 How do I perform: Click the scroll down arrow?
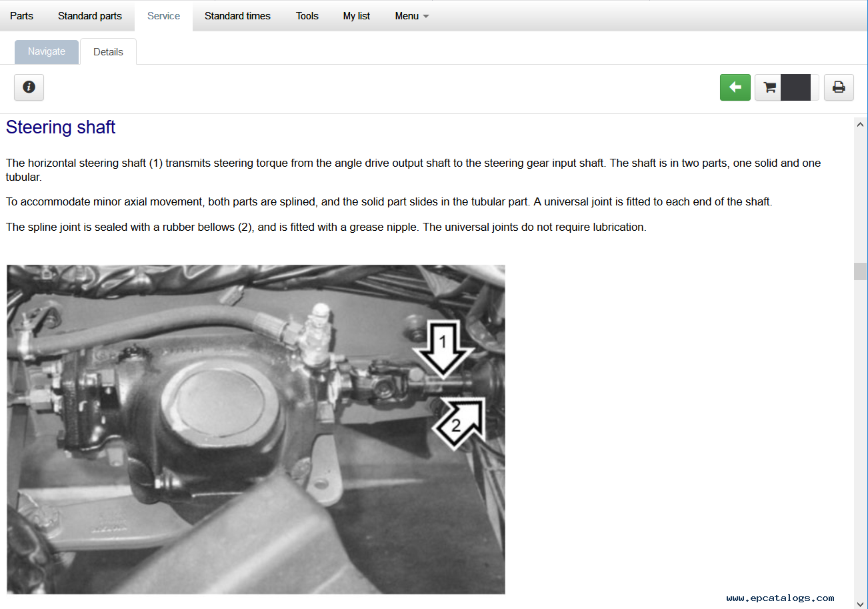tap(861, 603)
